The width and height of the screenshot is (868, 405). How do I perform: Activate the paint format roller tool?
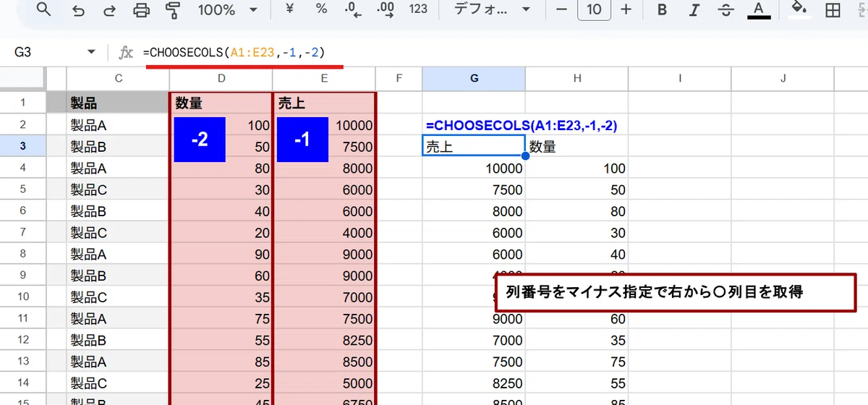pos(173,9)
